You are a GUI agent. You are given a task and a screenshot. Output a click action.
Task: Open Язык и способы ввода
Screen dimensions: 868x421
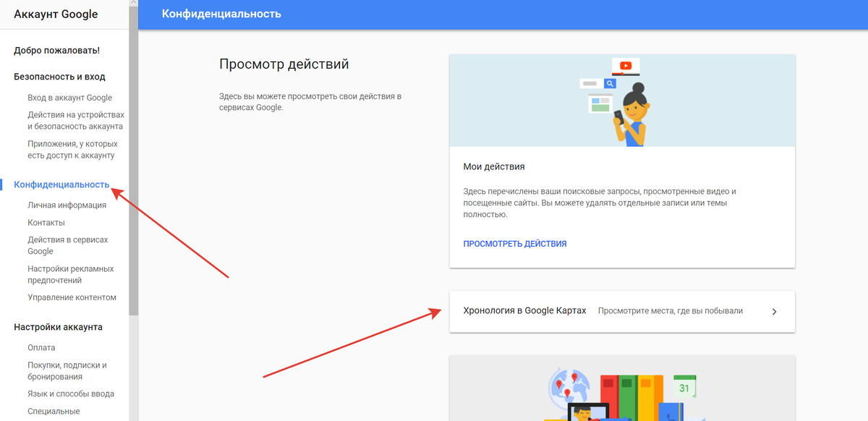click(x=71, y=394)
